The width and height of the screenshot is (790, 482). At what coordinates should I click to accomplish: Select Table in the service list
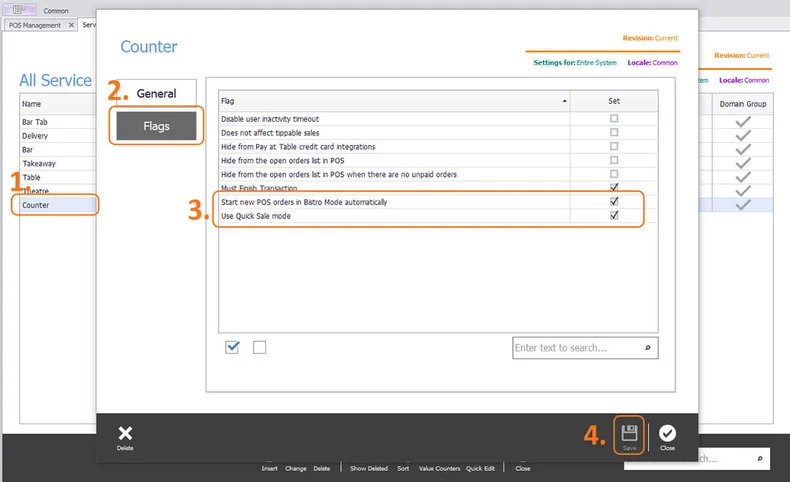coord(31,177)
